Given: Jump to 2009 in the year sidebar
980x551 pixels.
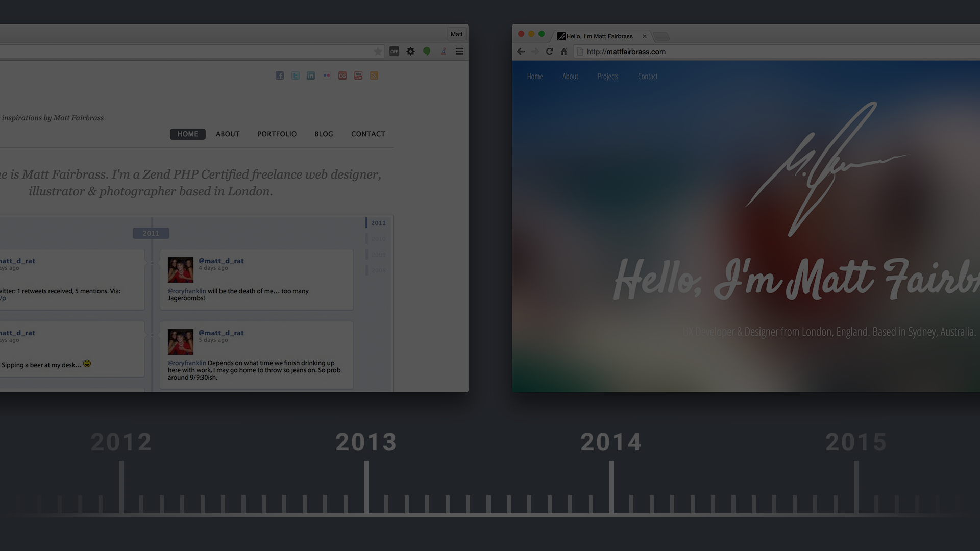Looking at the screenshot, I should tap(378, 255).
